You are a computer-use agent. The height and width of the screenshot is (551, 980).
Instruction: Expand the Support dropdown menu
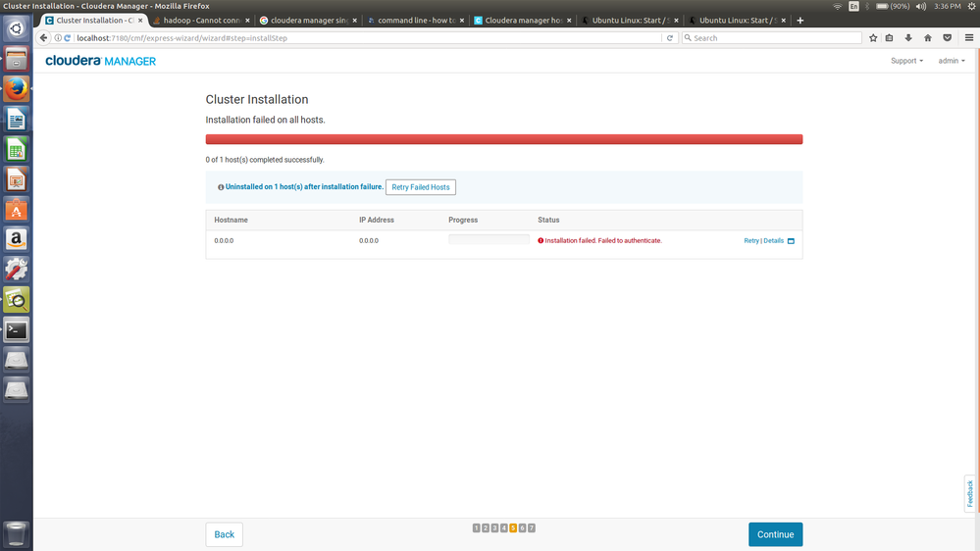tap(906, 61)
